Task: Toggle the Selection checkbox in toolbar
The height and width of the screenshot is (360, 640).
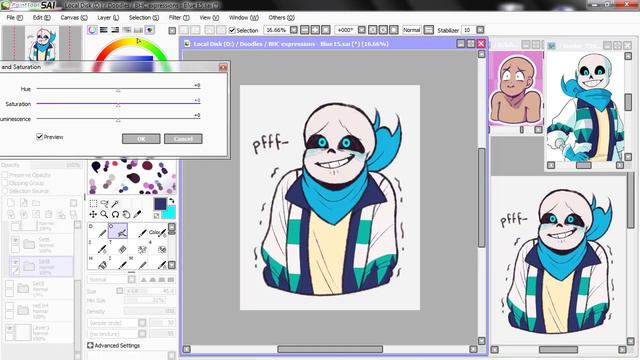Action: click(x=232, y=30)
